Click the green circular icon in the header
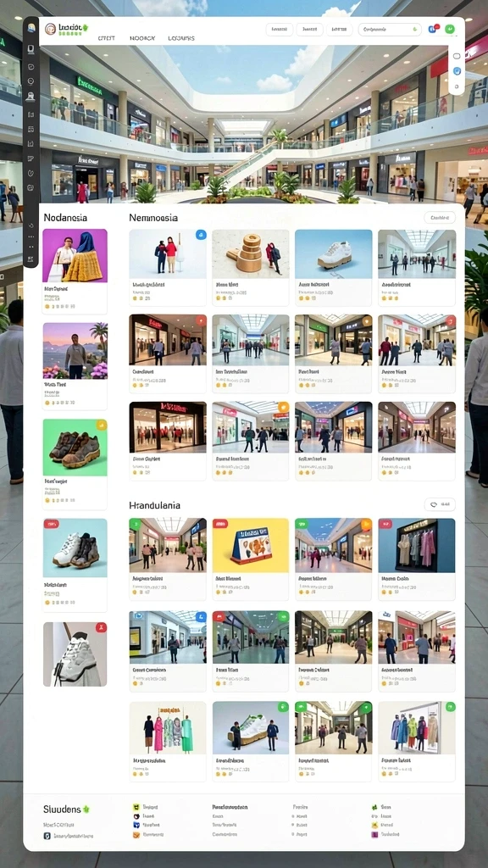Screen dimensions: 488x868 451,30
